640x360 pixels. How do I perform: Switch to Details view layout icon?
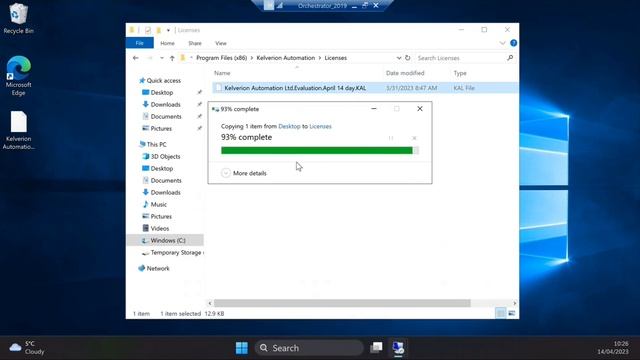[500, 313]
